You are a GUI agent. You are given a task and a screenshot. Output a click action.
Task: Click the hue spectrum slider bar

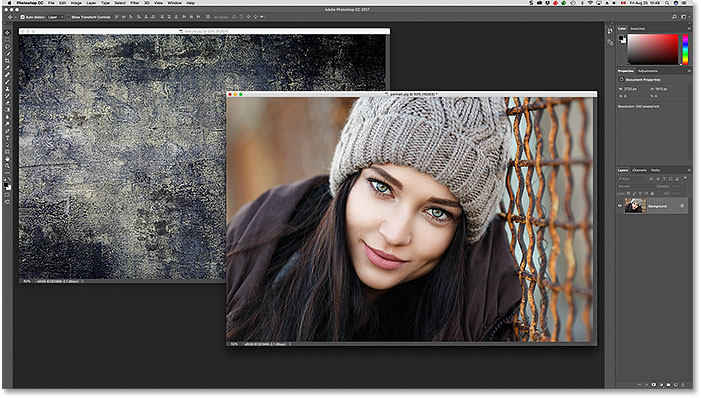point(685,49)
